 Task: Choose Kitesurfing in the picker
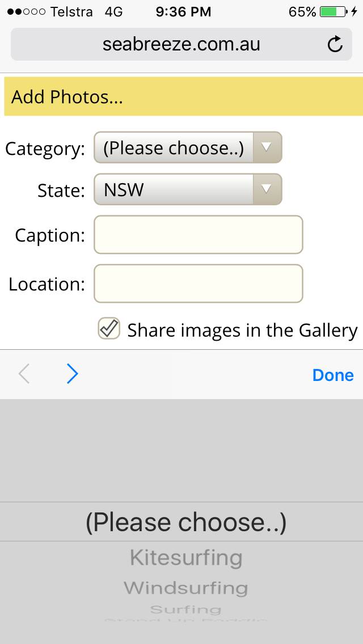[186, 558]
